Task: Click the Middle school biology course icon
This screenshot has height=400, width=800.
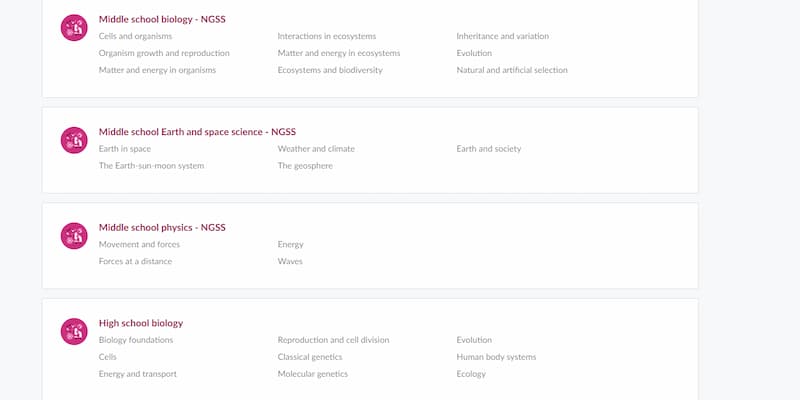Action: (x=74, y=28)
